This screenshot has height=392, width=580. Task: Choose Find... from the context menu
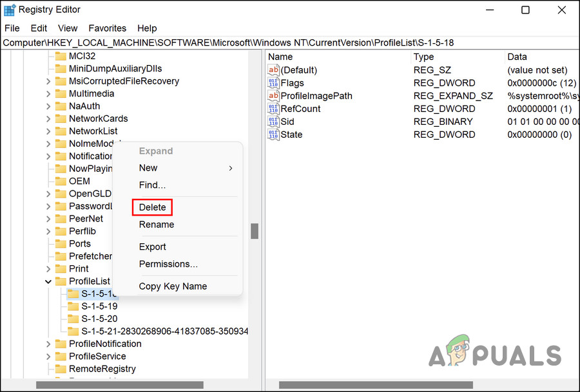click(x=152, y=185)
